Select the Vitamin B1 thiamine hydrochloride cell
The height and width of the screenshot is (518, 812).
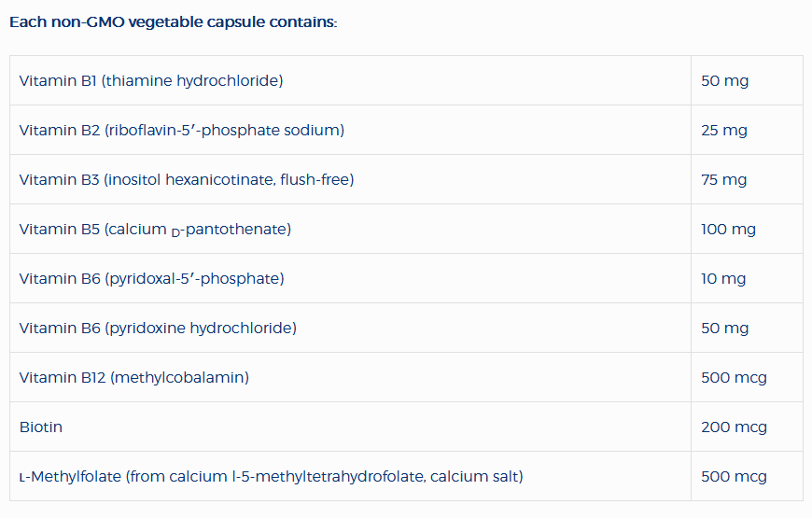click(x=151, y=81)
